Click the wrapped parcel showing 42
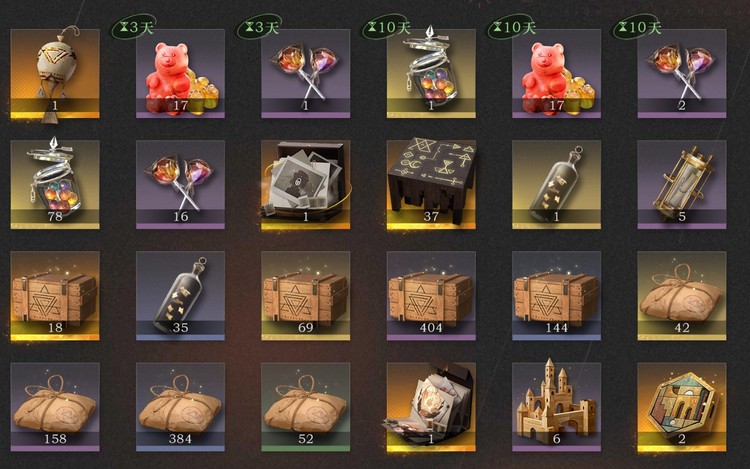This screenshot has height=469, width=750. pos(682,296)
